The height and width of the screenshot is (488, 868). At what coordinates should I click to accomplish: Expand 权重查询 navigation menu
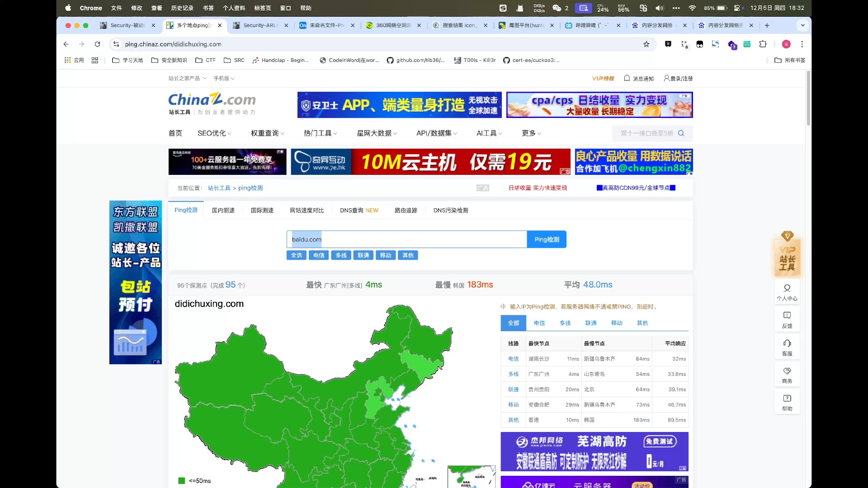pyautogui.click(x=268, y=133)
